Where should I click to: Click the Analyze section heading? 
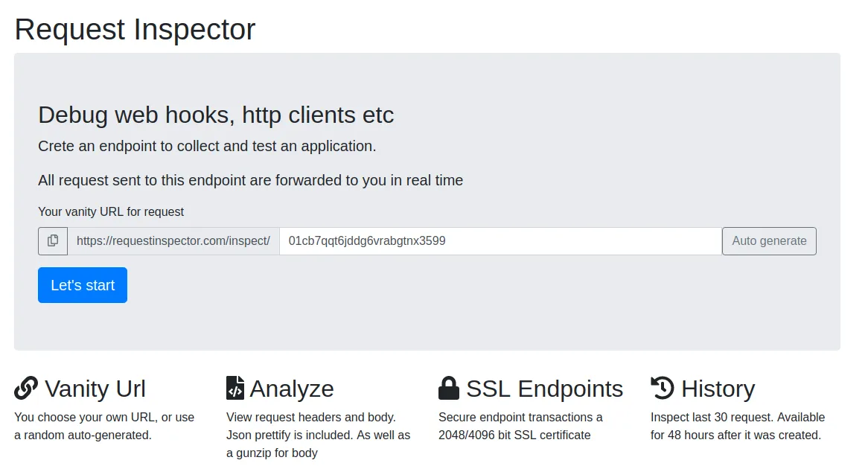[292, 388]
